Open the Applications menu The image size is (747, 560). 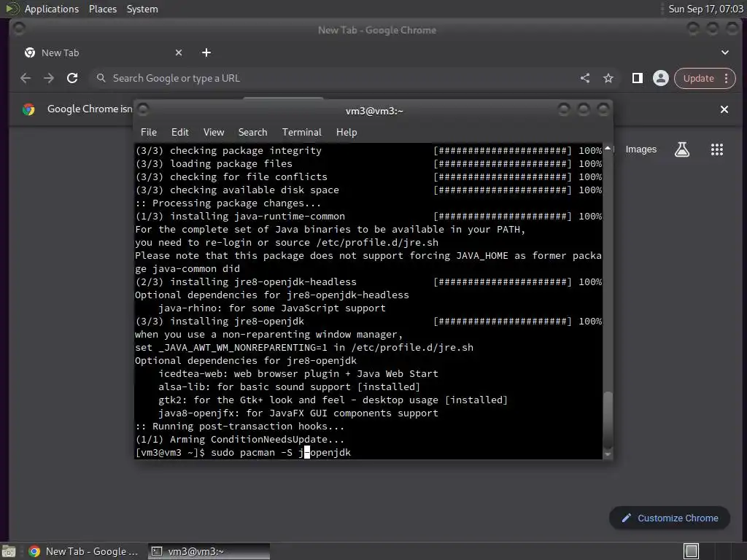pyautogui.click(x=52, y=9)
